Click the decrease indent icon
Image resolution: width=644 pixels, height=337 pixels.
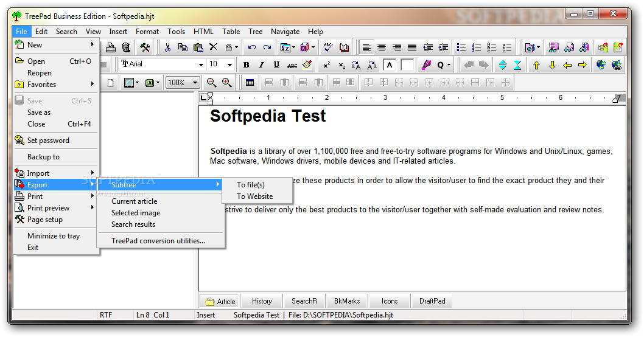tap(428, 47)
